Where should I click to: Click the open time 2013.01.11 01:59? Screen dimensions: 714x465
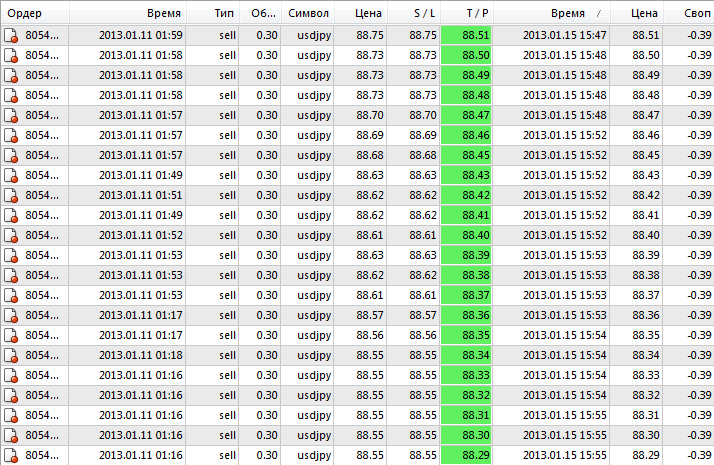[141, 36]
